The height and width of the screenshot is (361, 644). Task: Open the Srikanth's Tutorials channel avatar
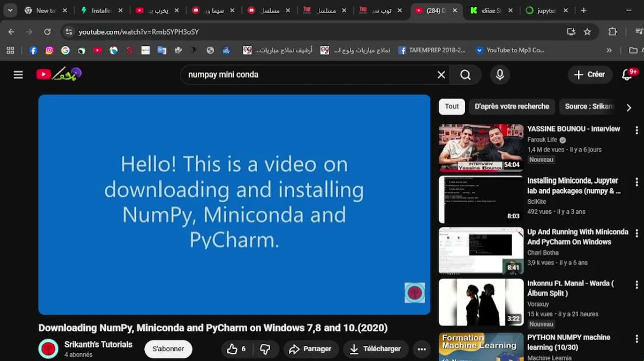pyautogui.click(x=49, y=349)
